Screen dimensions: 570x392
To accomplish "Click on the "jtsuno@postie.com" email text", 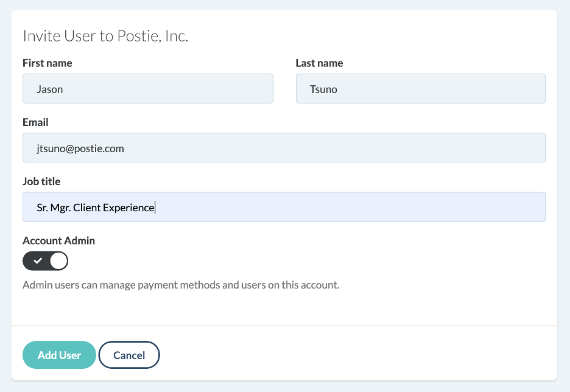I will coord(80,149).
